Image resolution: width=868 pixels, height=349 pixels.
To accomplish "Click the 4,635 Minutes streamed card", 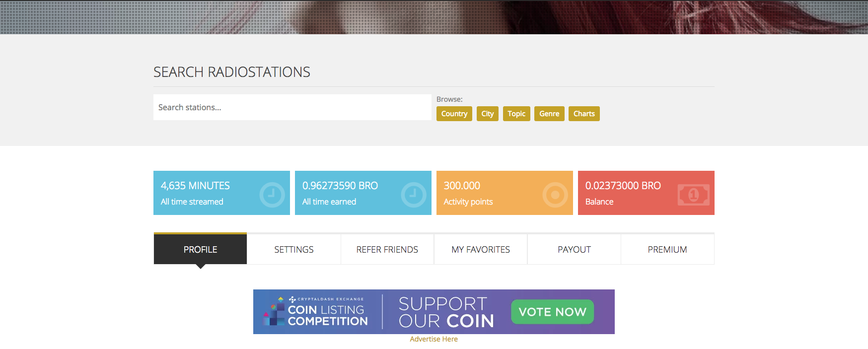I will 209,193.
